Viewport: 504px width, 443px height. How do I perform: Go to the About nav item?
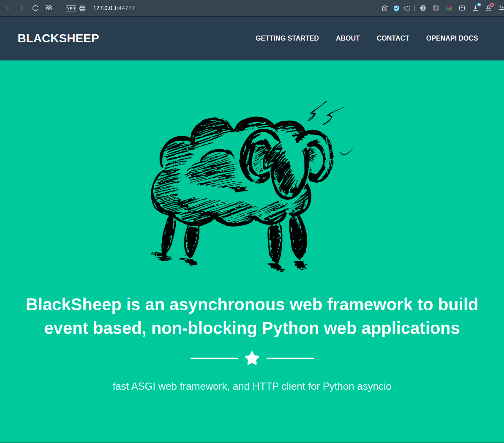348,38
